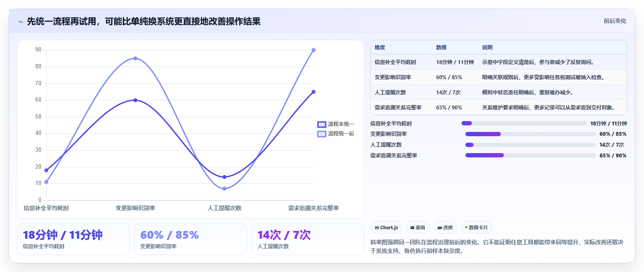Click the 流程未统一 data point at 65
This screenshot has height=272, width=644.
(314, 92)
